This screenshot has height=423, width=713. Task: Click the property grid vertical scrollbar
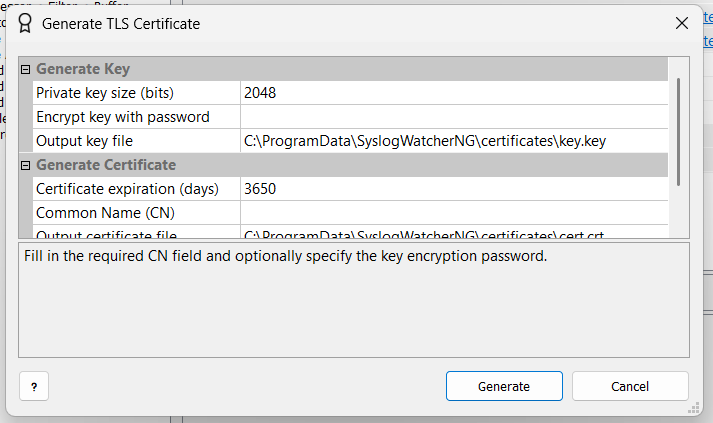point(679,130)
